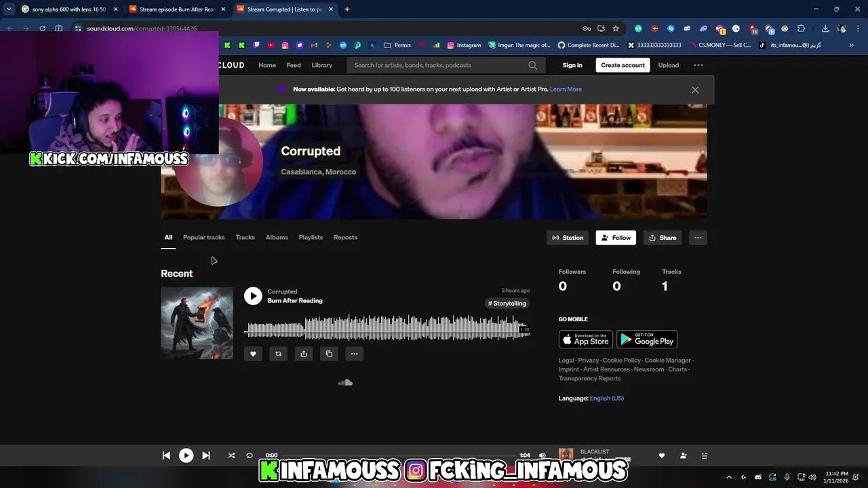Screen dimensions: 868x488
Task: Open the Instagram bookmark
Action: point(463,45)
